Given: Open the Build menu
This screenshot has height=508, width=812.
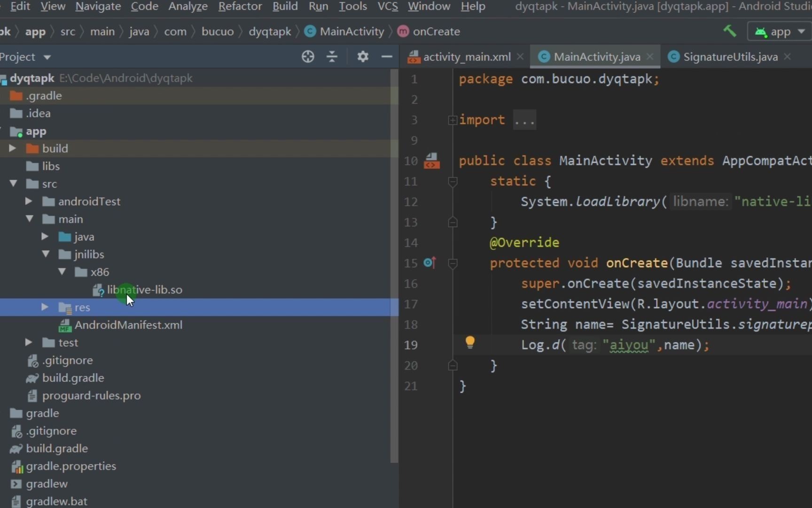Looking at the screenshot, I should (285, 6).
